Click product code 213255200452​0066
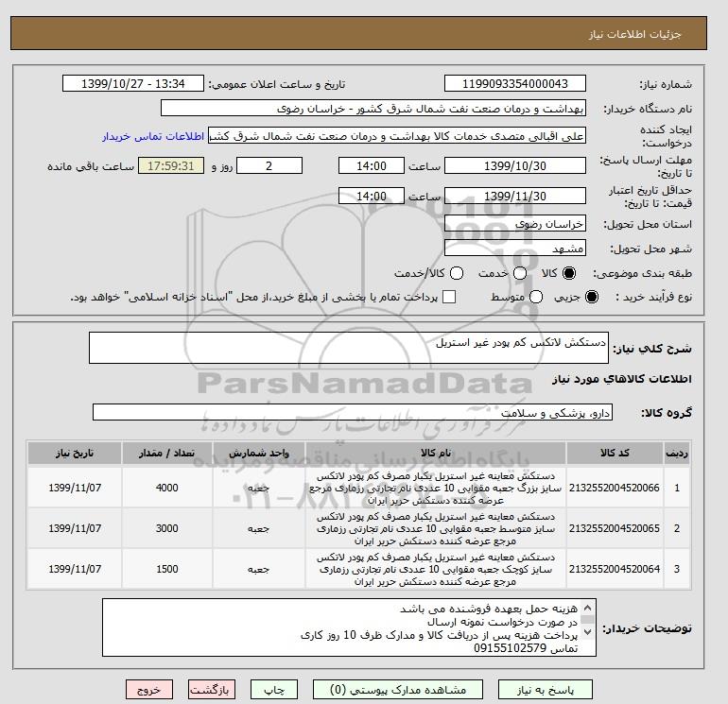 pyautogui.click(x=615, y=488)
